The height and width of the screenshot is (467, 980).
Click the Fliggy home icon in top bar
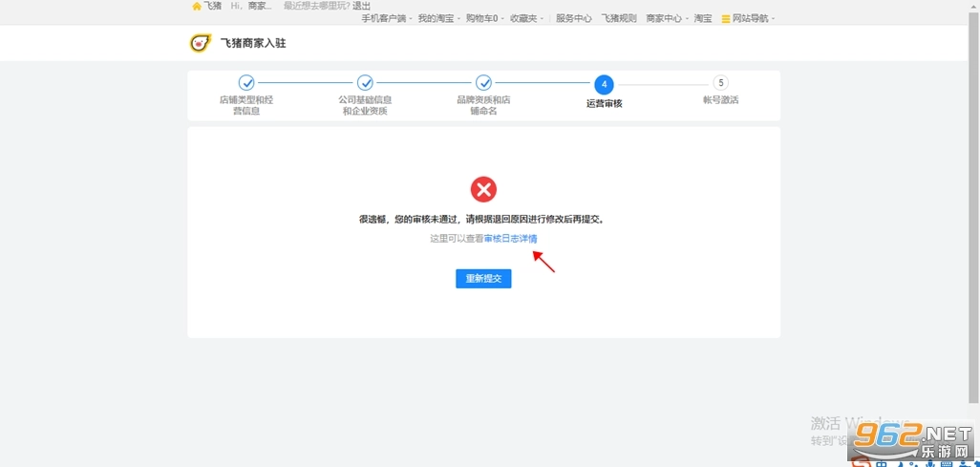pyautogui.click(x=197, y=6)
